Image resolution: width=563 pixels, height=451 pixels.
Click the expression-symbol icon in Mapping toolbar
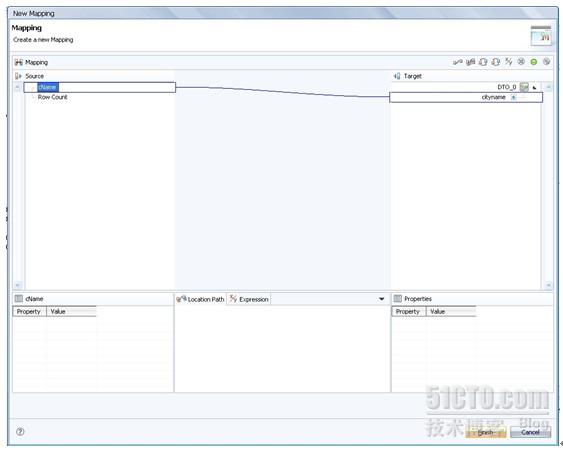508,62
